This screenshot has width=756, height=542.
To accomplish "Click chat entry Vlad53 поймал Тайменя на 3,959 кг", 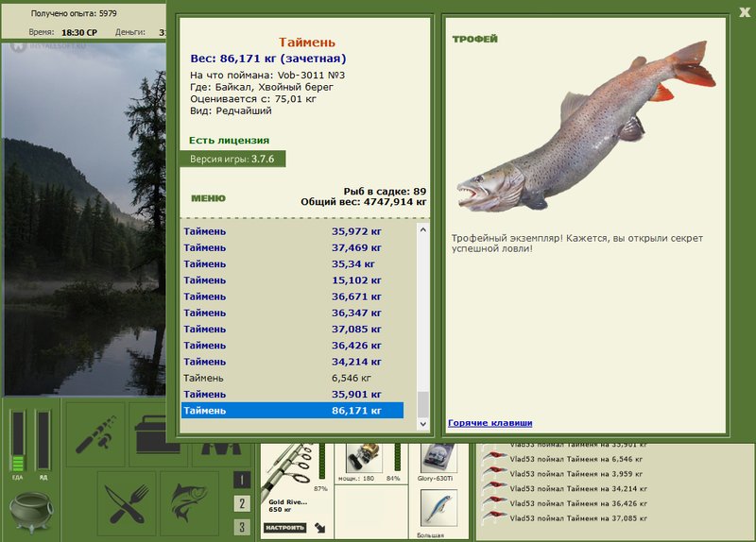I will pos(576,474).
